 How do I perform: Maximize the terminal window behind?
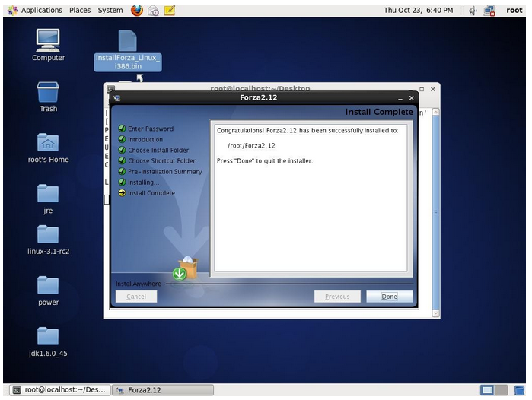tap(422, 89)
